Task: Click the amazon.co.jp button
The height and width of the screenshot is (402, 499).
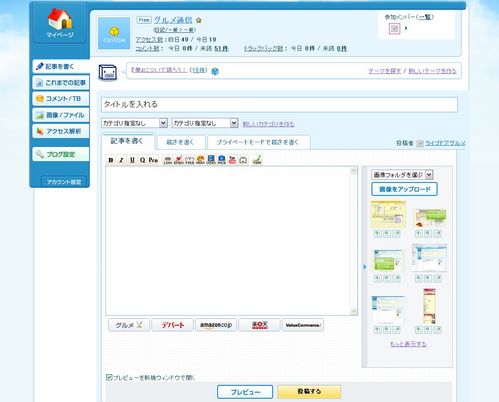Action: pos(216,325)
